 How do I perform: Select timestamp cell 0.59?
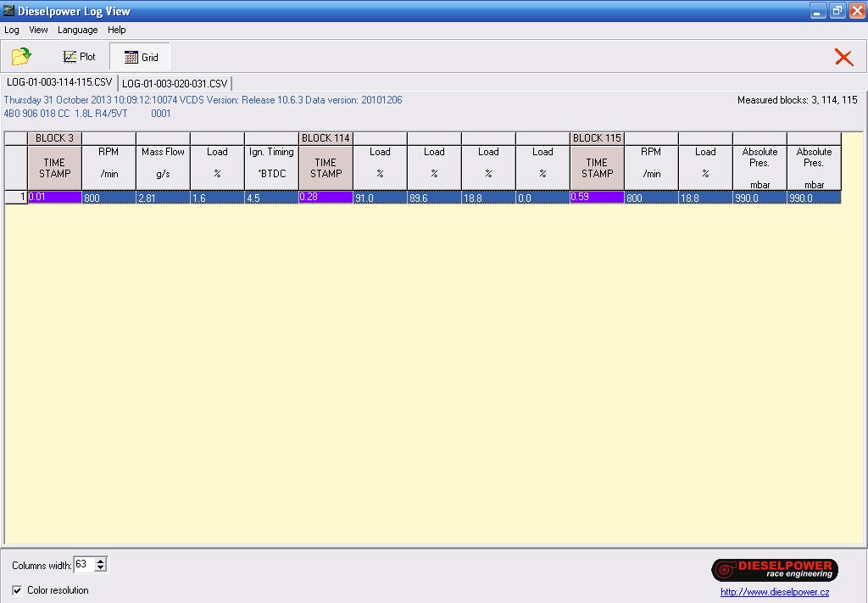(x=597, y=197)
